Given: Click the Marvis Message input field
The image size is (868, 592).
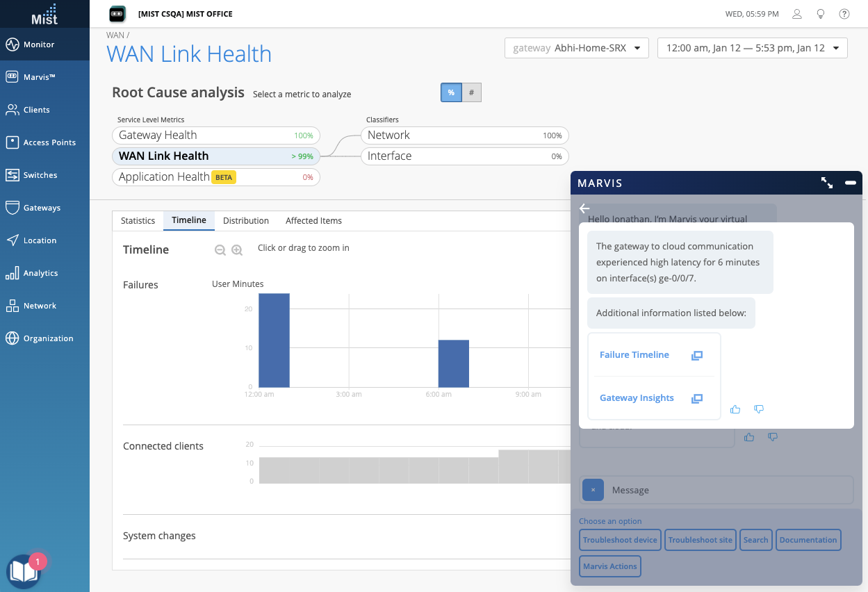Looking at the screenshot, I should pyautogui.click(x=716, y=490).
